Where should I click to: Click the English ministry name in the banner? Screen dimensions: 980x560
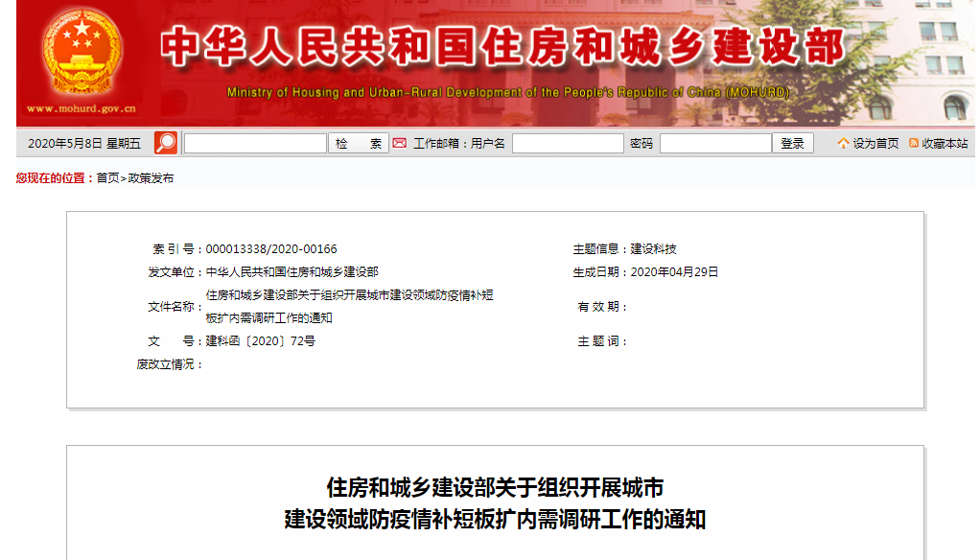tap(507, 92)
